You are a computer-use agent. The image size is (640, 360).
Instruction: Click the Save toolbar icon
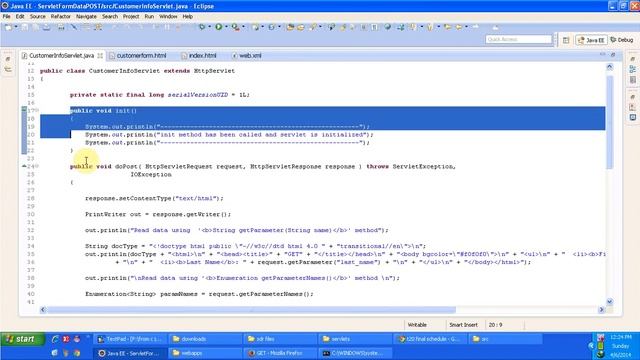(x=25, y=27)
